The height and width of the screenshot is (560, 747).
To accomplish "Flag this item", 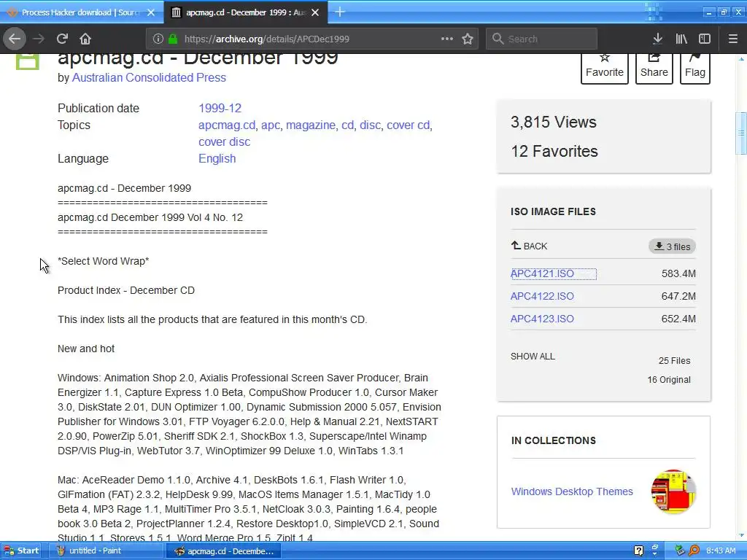I will pyautogui.click(x=695, y=68).
